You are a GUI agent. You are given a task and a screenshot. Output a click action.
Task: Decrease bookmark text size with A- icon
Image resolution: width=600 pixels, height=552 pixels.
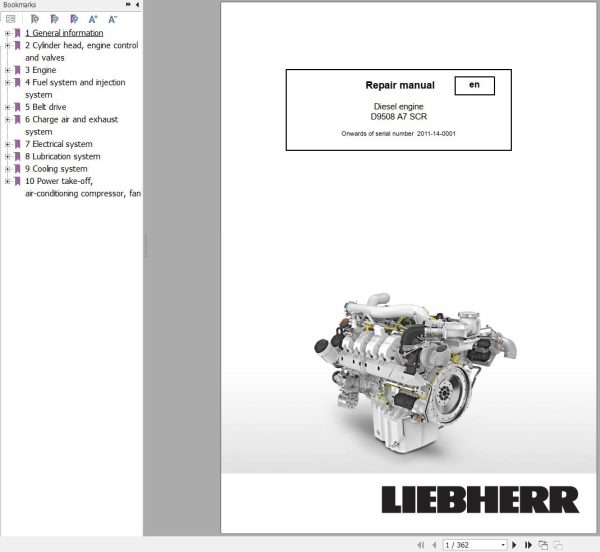112,19
